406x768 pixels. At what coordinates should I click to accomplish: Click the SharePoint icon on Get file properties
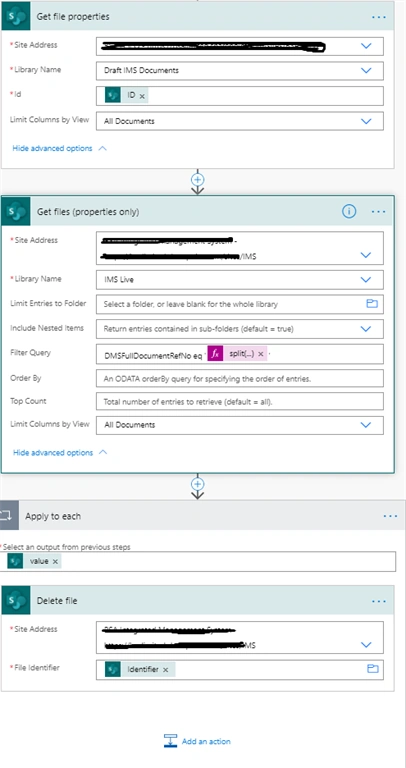(x=16, y=17)
